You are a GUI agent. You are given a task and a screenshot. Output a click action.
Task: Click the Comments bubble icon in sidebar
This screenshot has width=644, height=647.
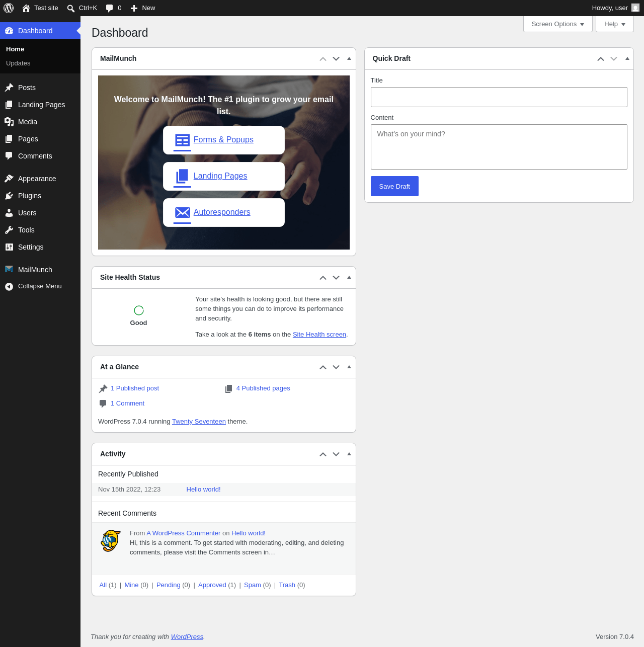tap(9, 156)
